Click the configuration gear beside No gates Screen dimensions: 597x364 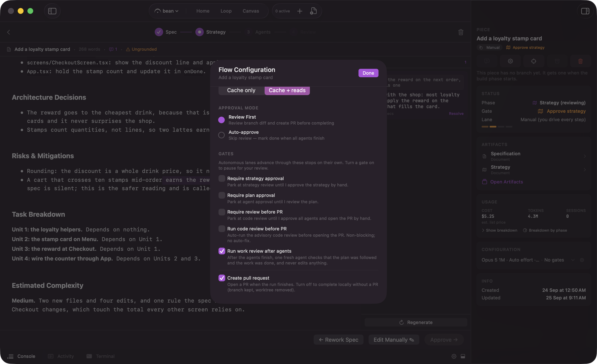coord(581,260)
